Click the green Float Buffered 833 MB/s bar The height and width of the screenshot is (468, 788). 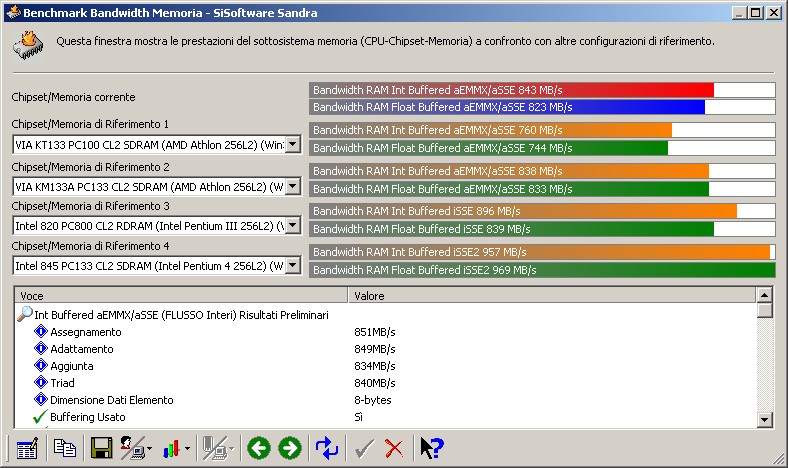coord(542,189)
